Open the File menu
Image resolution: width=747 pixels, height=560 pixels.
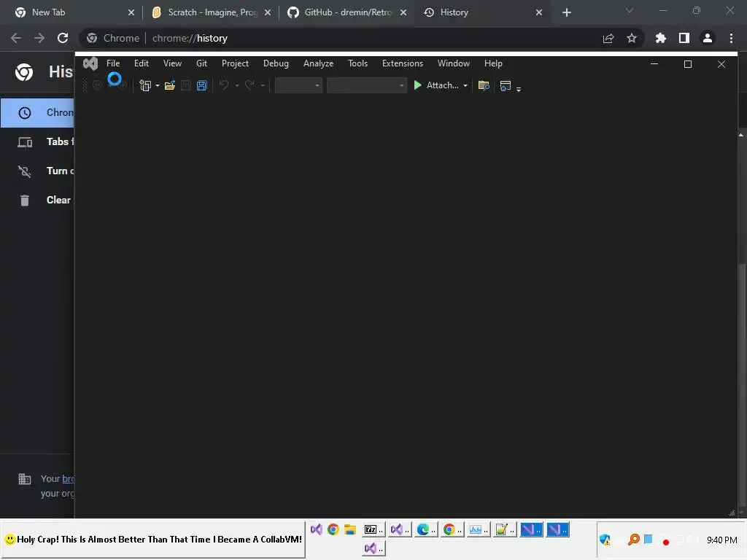[x=113, y=63]
